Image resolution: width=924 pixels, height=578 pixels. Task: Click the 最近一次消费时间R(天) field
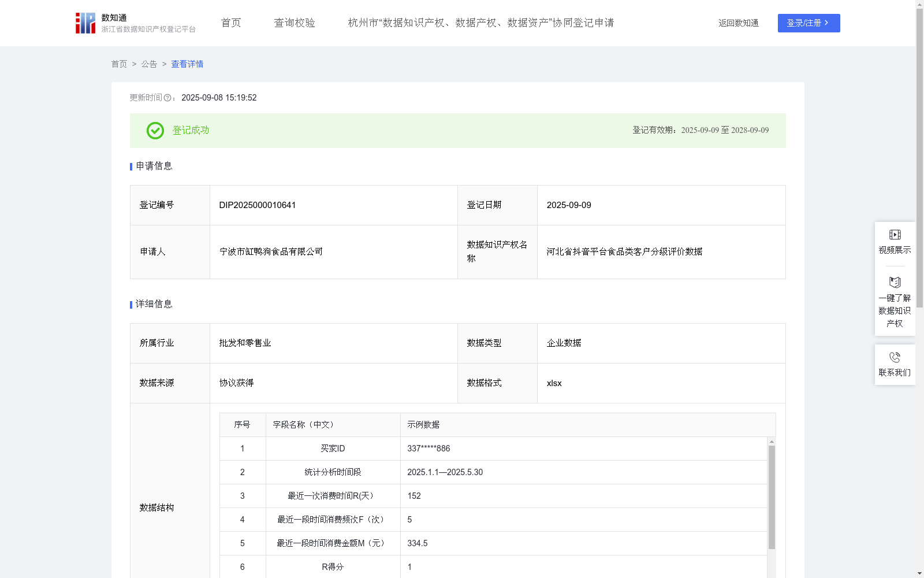coord(333,496)
